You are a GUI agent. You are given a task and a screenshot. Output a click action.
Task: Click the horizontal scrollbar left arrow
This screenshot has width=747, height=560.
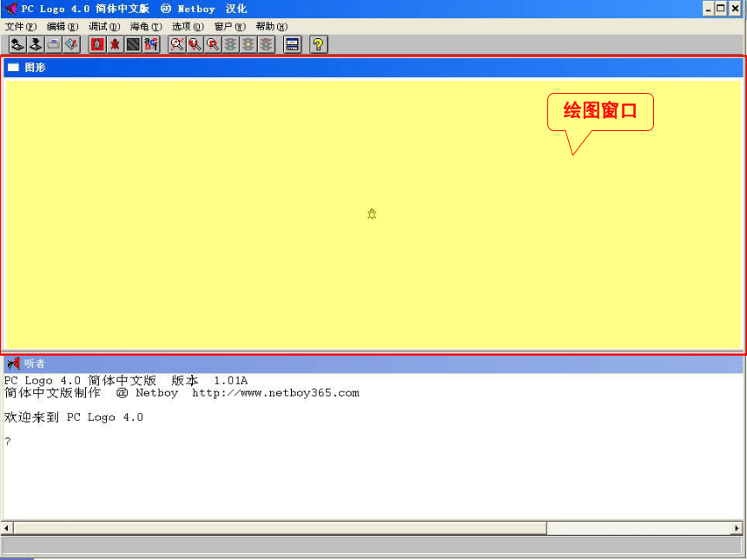7,528
